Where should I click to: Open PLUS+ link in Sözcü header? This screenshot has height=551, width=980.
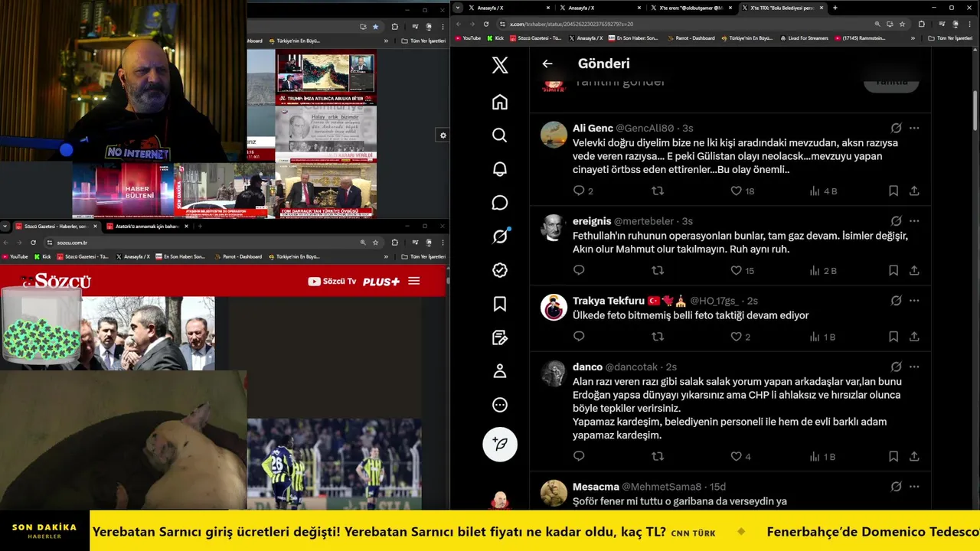381,281
